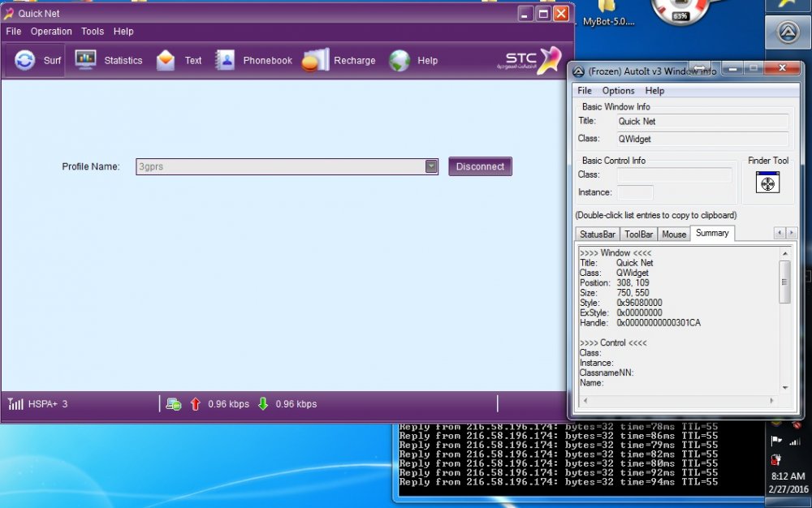Open the MyBot-5.0 desktop folder
This screenshot has width=812, height=508.
[608, 14]
